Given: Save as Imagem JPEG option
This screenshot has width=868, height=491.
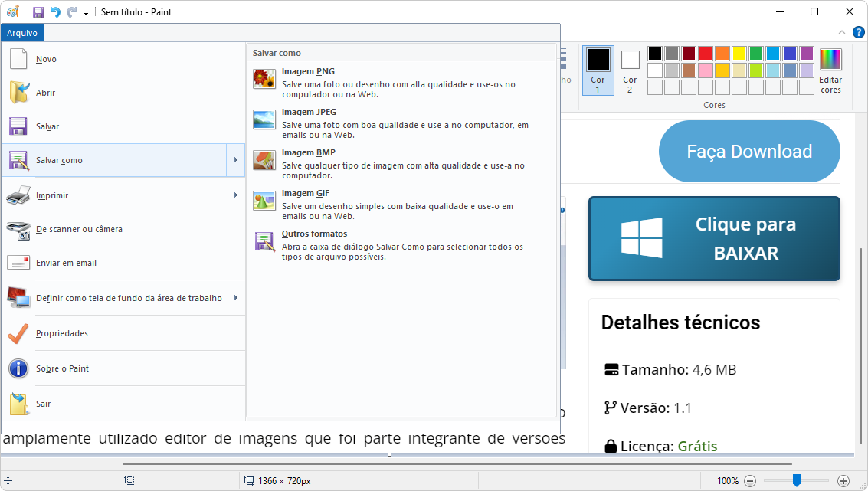Looking at the screenshot, I should point(401,123).
